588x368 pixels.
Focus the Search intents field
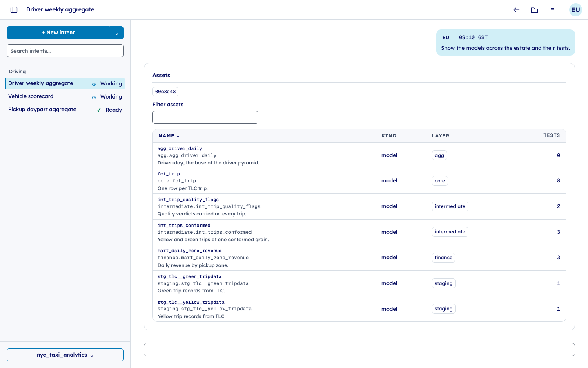pyautogui.click(x=65, y=51)
